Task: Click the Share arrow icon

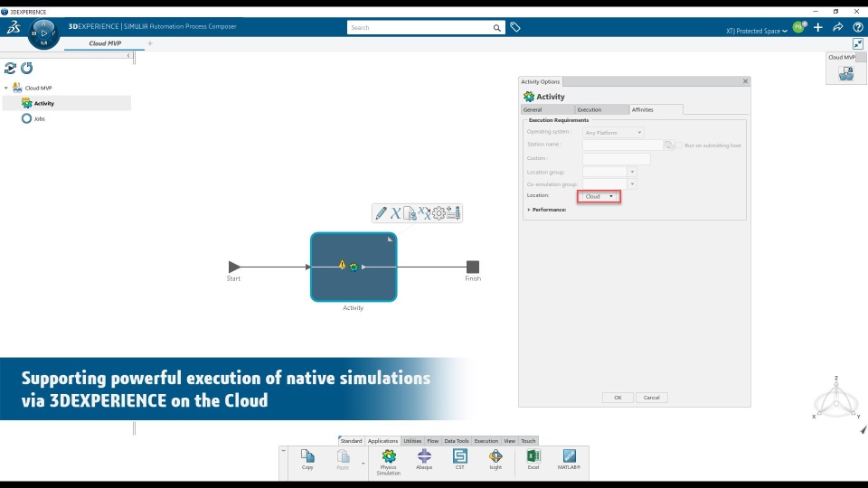Action: 838,27
